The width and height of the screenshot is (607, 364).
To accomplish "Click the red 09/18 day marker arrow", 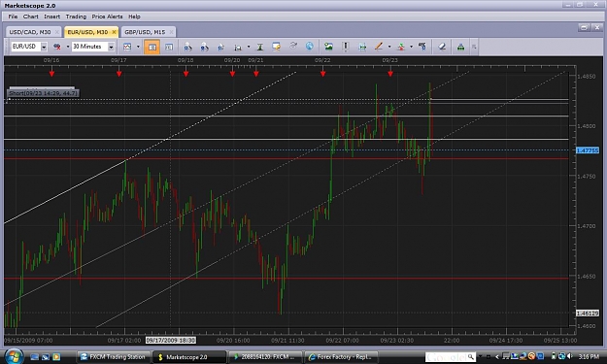I will tap(185, 74).
